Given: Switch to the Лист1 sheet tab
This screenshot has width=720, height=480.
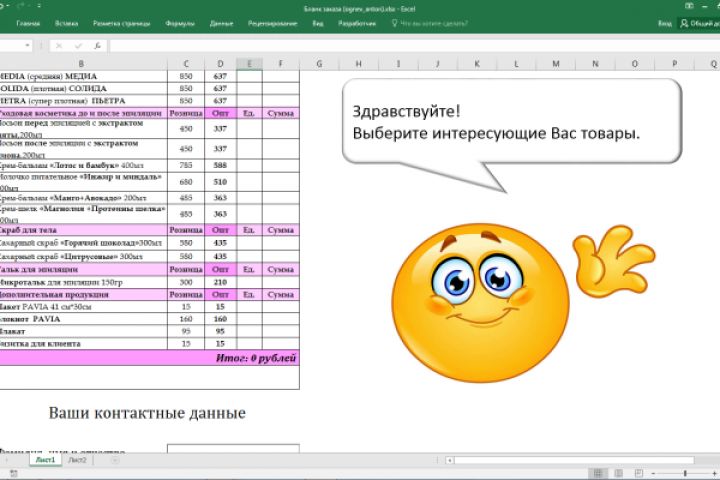Looking at the screenshot, I should 45,460.
